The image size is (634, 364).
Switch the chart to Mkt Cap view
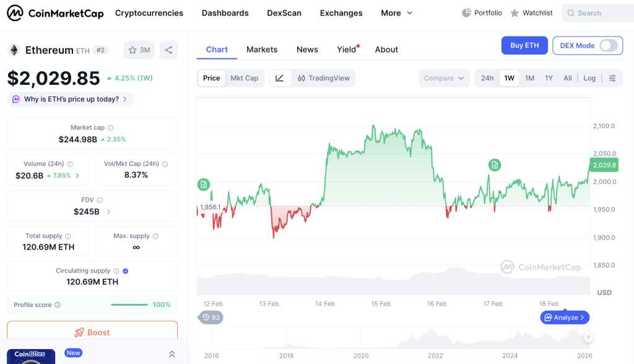pyautogui.click(x=244, y=78)
